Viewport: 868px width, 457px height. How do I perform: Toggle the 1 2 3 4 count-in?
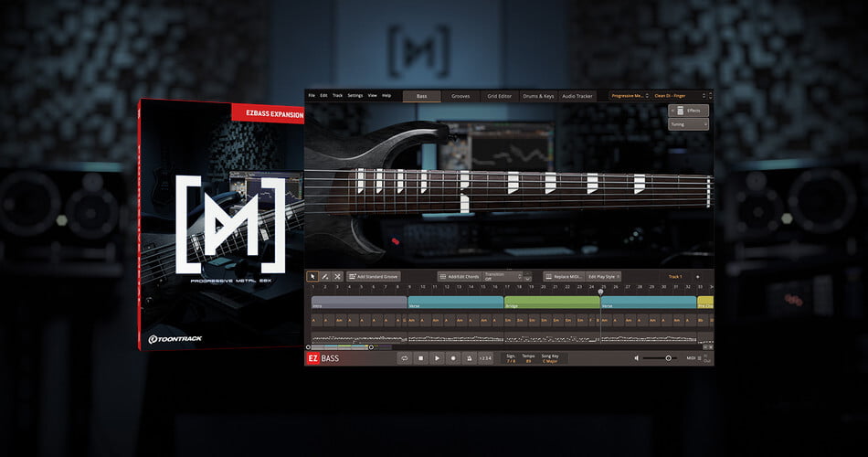coord(485,358)
